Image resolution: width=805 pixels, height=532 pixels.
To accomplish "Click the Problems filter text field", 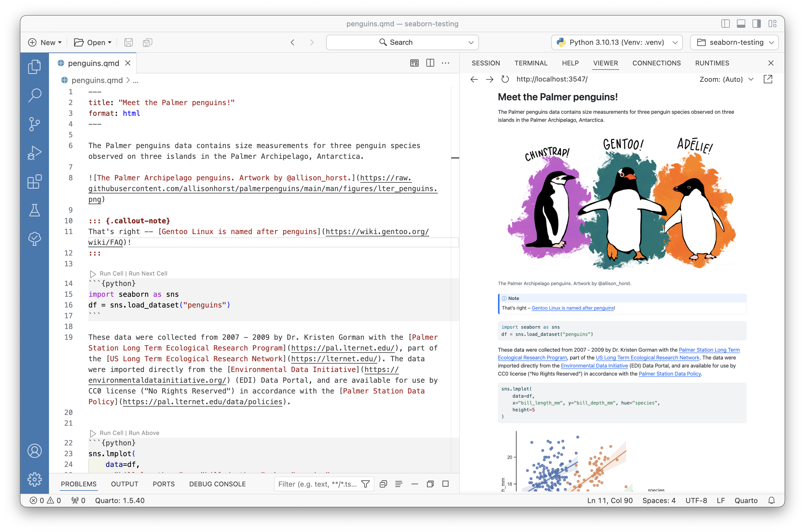I will pyautogui.click(x=317, y=484).
